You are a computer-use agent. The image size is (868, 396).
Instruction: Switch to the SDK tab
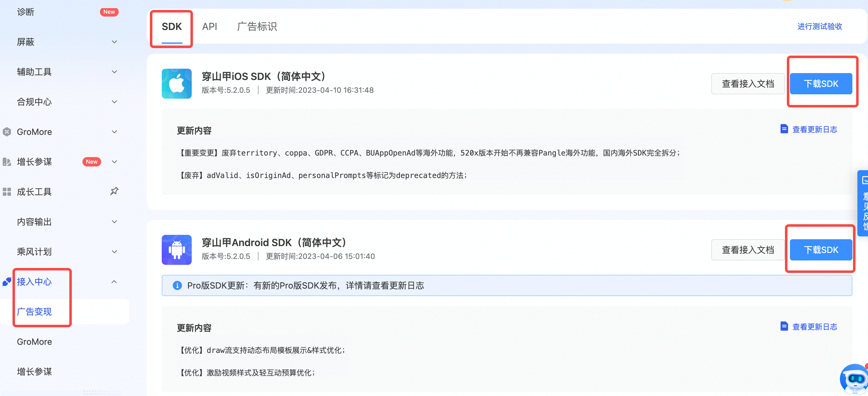tap(172, 27)
